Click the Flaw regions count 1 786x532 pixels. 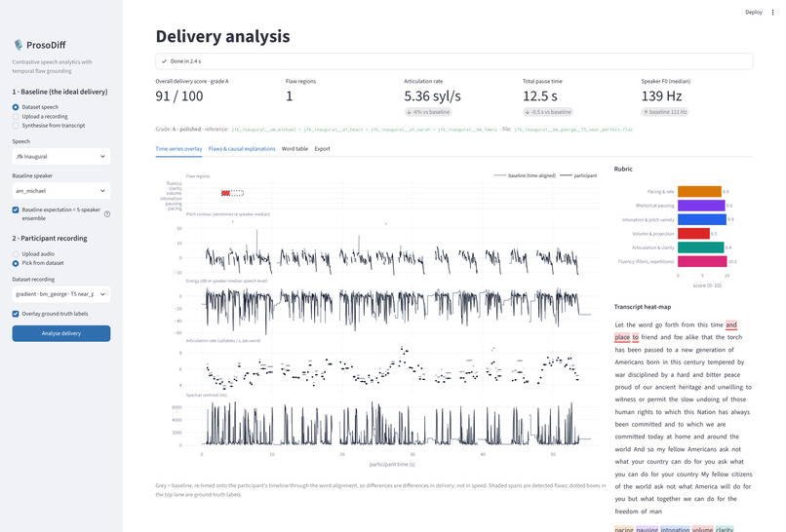click(x=290, y=96)
